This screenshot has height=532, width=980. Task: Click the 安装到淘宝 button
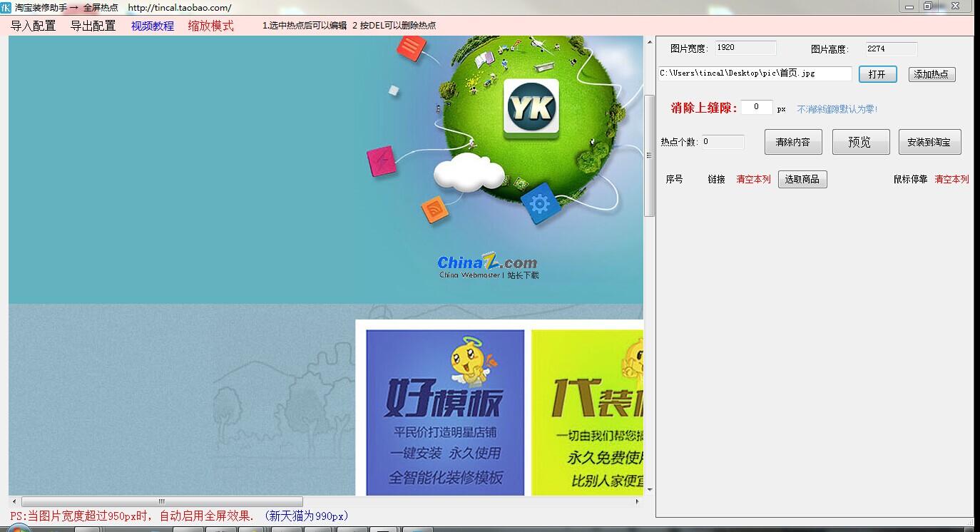929,142
